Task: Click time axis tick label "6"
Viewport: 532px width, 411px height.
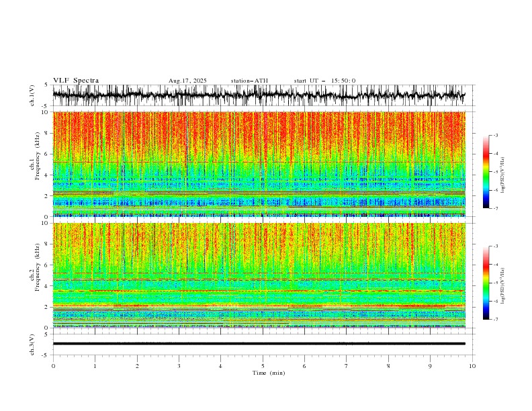Action: click(x=304, y=366)
